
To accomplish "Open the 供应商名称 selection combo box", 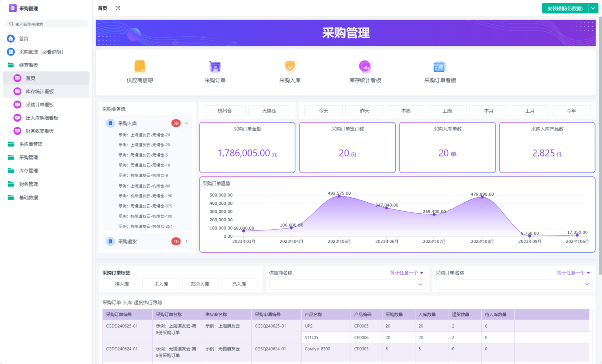I will pyautogui.click(x=348, y=284).
